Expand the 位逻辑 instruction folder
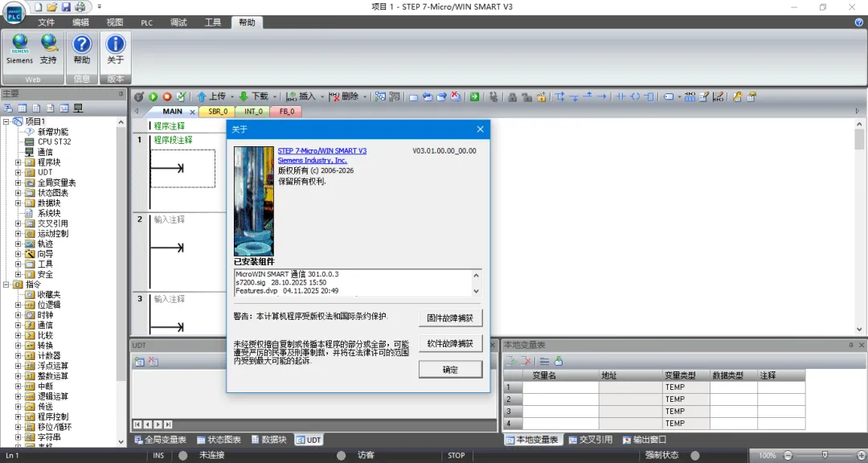868x463 pixels. 18,305
